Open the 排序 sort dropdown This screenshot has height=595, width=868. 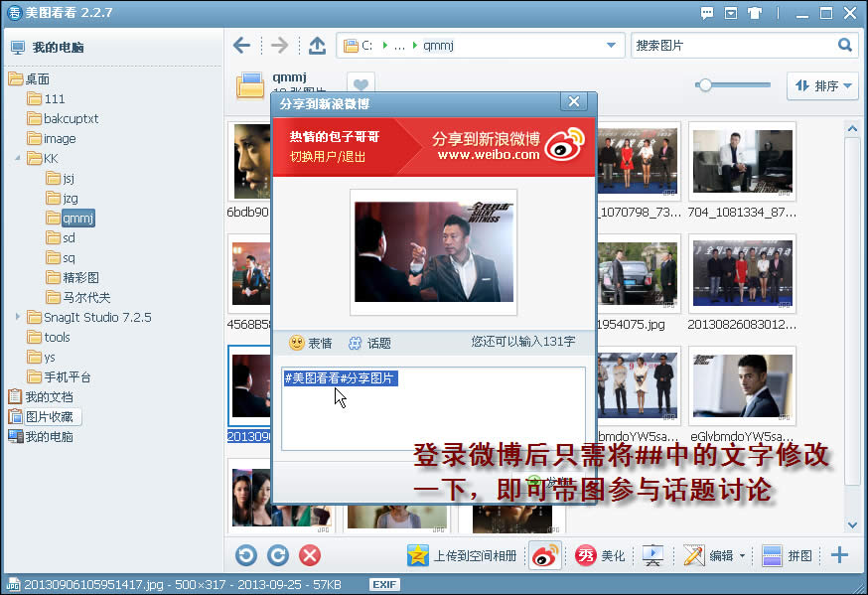822,85
